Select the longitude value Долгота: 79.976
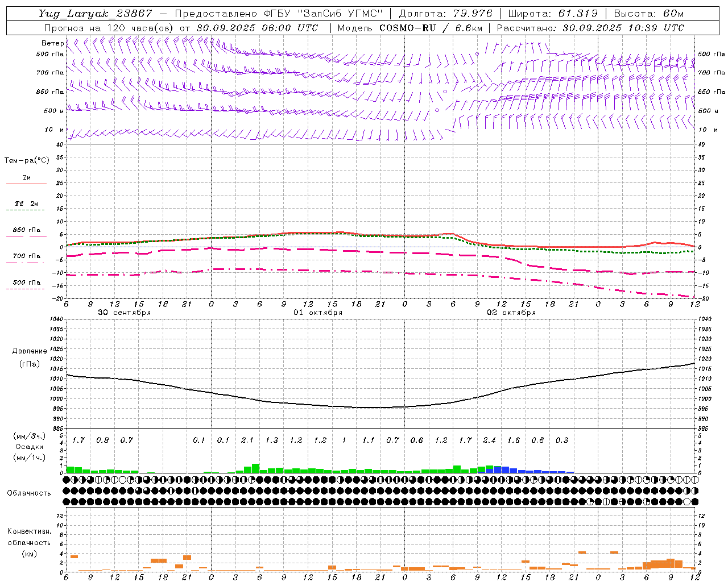This screenshot has height=582, width=728. 446,14
